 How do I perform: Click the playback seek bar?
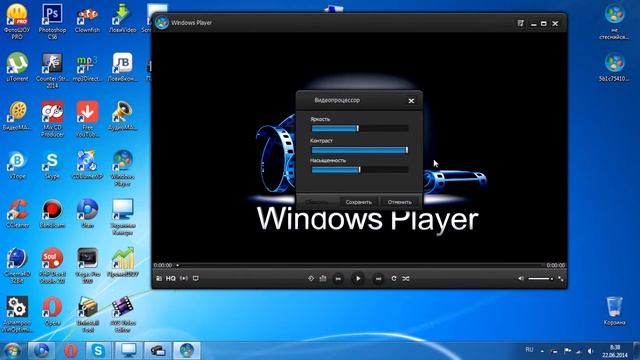[360, 265]
